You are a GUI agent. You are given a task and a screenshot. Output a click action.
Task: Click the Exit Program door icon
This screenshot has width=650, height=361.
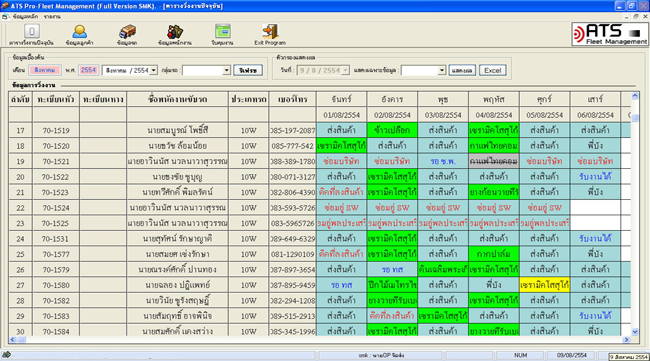pos(270,31)
